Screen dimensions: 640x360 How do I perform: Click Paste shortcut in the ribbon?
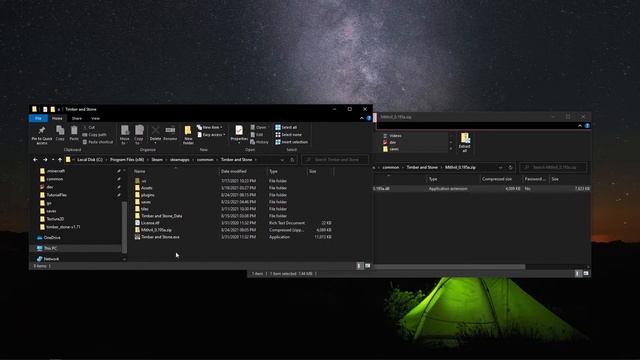pyautogui.click(x=98, y=142)
